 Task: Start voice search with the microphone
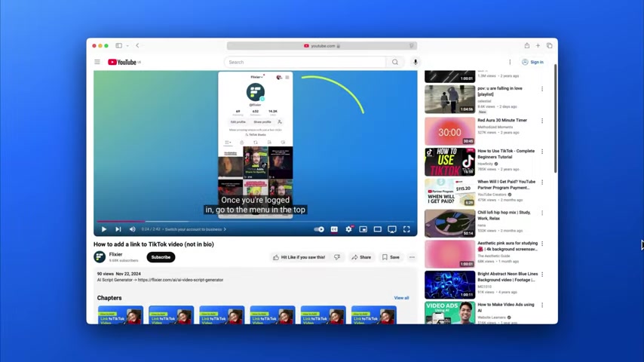tap(416, 62)
